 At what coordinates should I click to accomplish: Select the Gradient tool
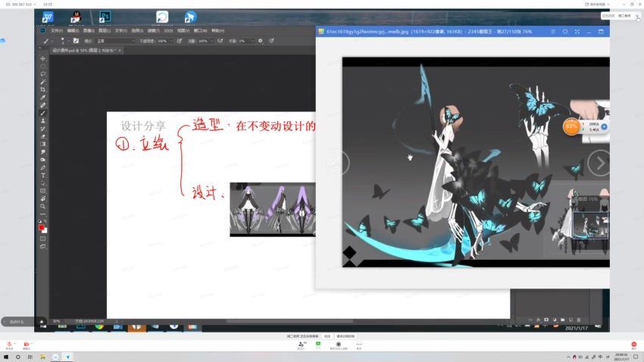pyautogui.click(x=42, y=145)
